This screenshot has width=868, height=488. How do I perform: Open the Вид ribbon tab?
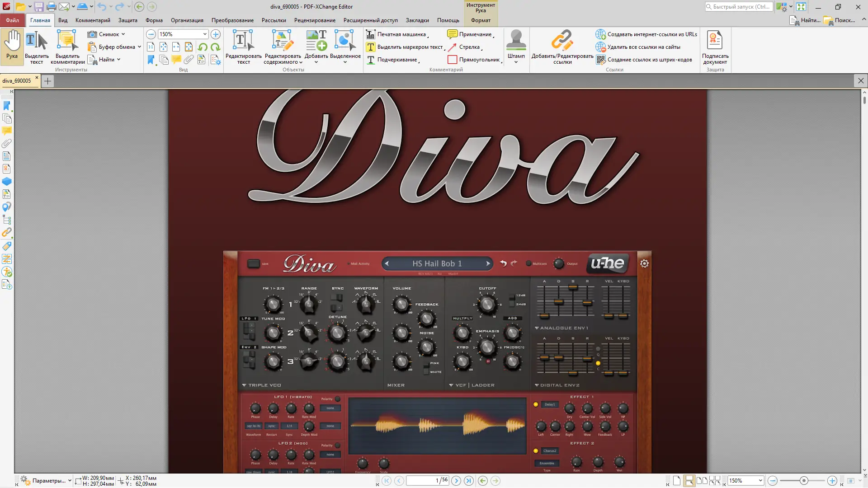tap(63, 20)
